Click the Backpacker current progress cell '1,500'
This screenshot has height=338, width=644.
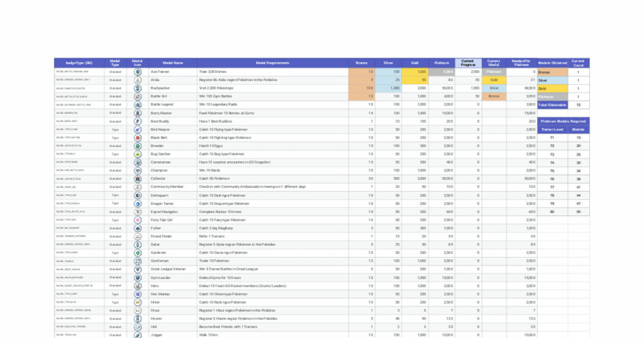pyautogui.click(x=468, y=88)
